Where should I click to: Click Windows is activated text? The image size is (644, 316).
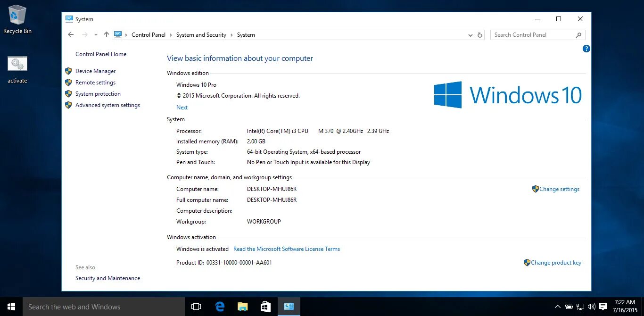coord(202,249)
